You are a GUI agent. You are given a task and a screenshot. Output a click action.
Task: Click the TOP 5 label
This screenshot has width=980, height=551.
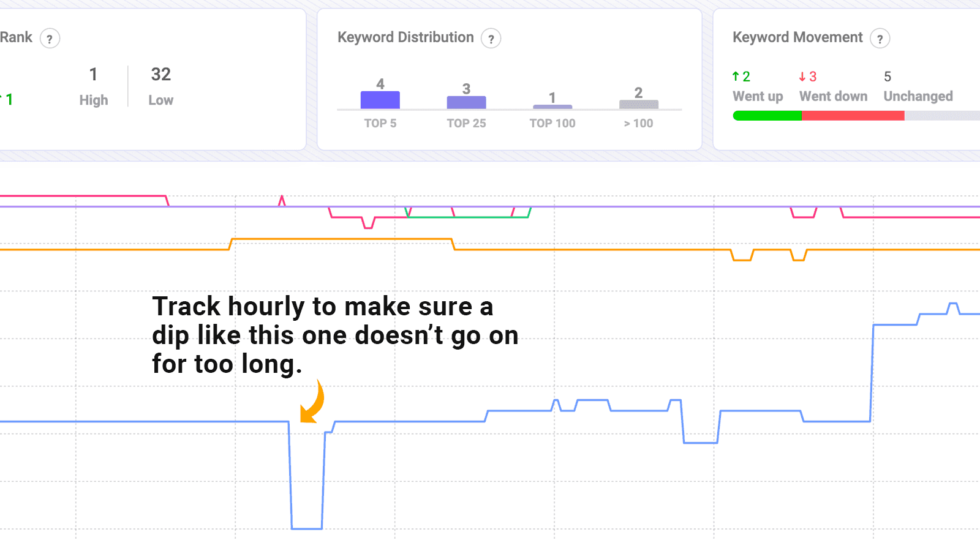coord(380,123)
